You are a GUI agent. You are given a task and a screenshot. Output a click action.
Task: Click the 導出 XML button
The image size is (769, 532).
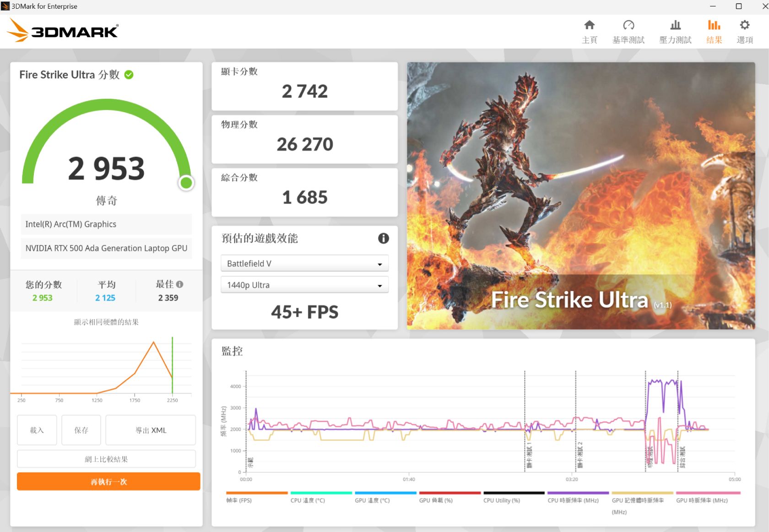pos(151,430)
